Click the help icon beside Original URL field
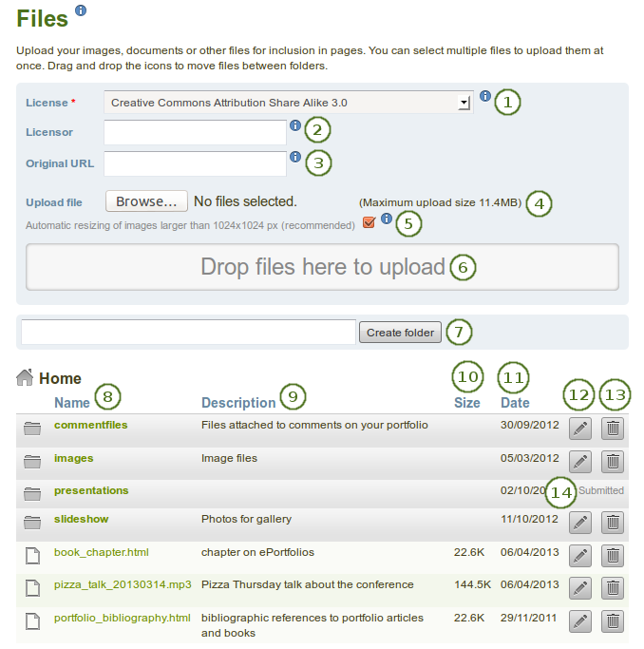Image resolution: width=644 pixels, height=649 pixels. tap(294, 157)
